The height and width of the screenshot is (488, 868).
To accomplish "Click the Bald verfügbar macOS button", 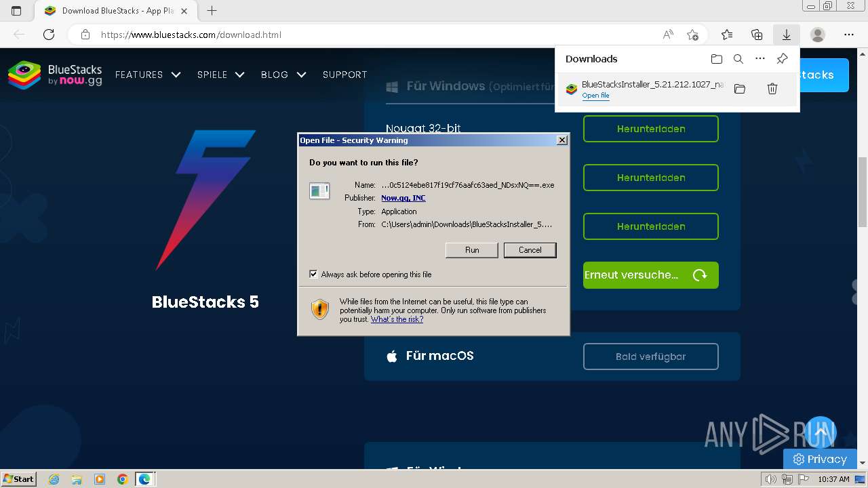I will coord(651,357).
